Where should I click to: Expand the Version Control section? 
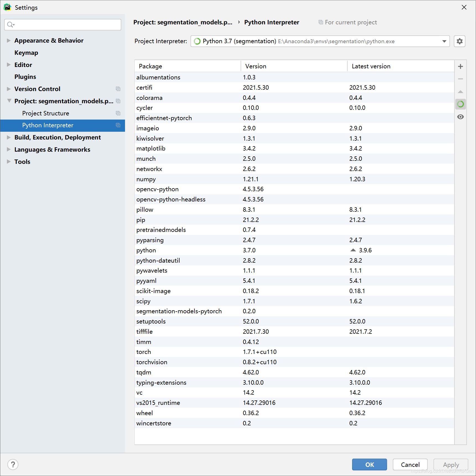pyautogui.click(x=9, y=89)
